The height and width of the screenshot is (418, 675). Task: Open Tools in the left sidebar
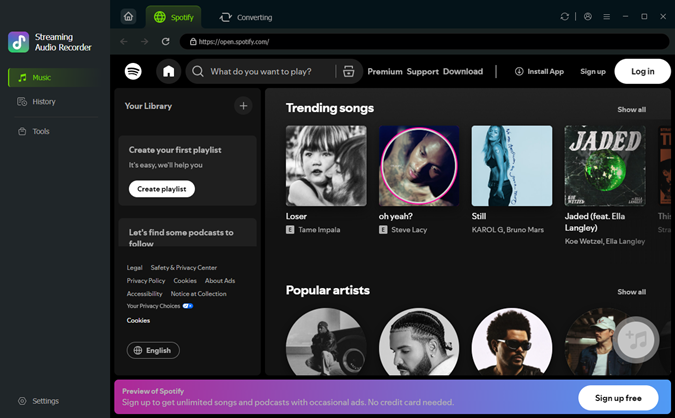(x=34, y=131)
